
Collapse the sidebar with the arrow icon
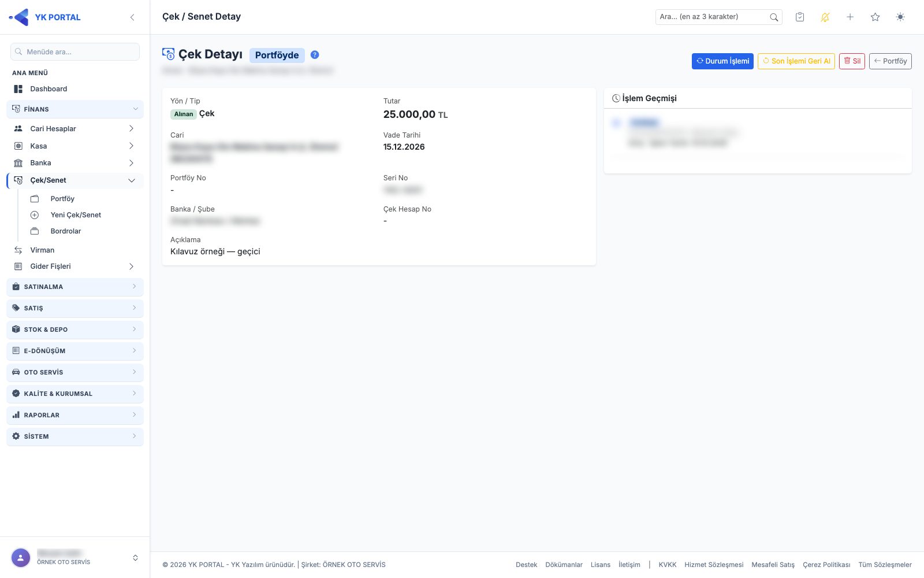(x=132, y=17)
